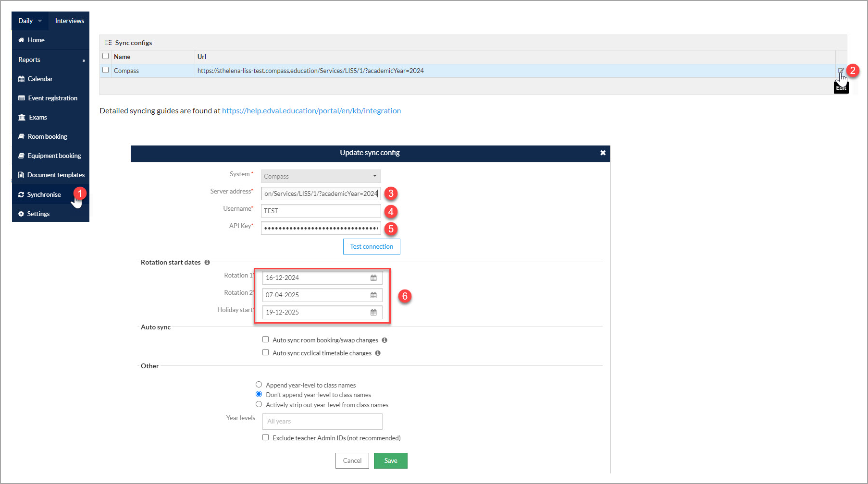The image size is (868, 484).
Task: Click the Event registration icon
Action: (22, 98)
